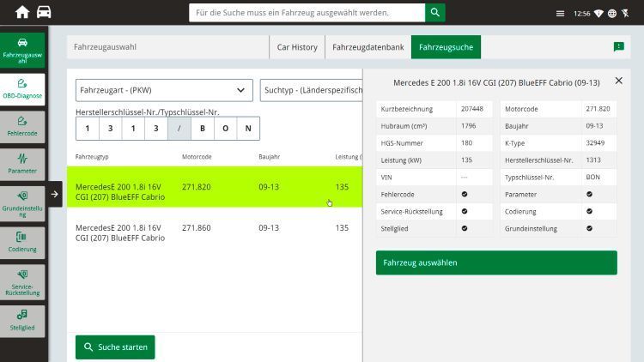The width and height of the screenshot is (644, 362).
Task: Click the Kurzbezeichnung value 207448
Action: pyautogui.click(x=472, y=109)
